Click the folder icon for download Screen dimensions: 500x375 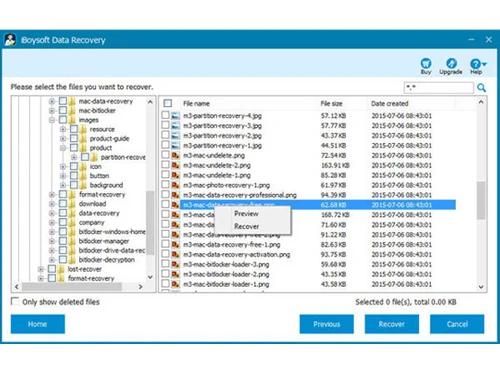[72, 204]
